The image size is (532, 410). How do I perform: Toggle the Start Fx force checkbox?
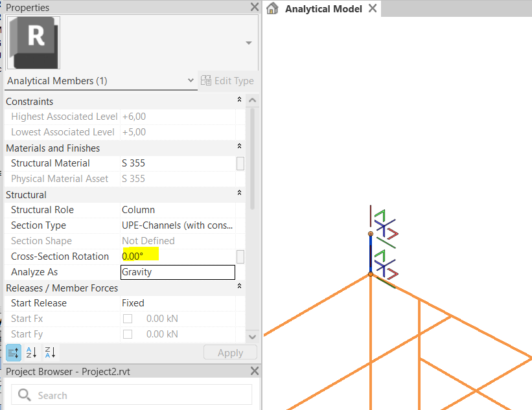point(128,318)
